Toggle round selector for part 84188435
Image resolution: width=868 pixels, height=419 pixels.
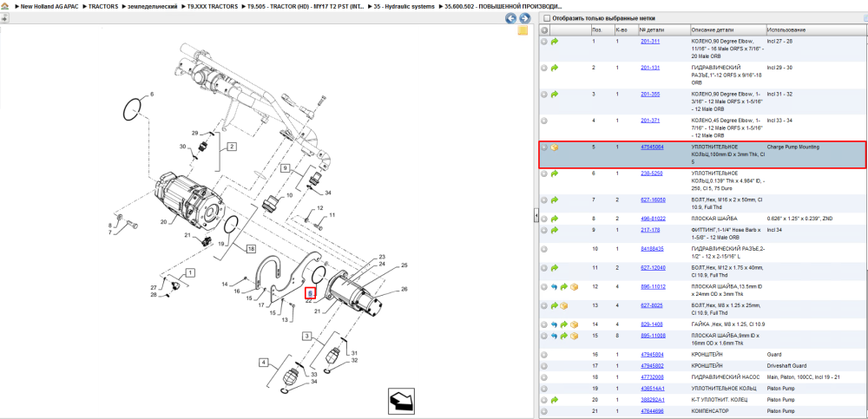[x=544, y=249]
